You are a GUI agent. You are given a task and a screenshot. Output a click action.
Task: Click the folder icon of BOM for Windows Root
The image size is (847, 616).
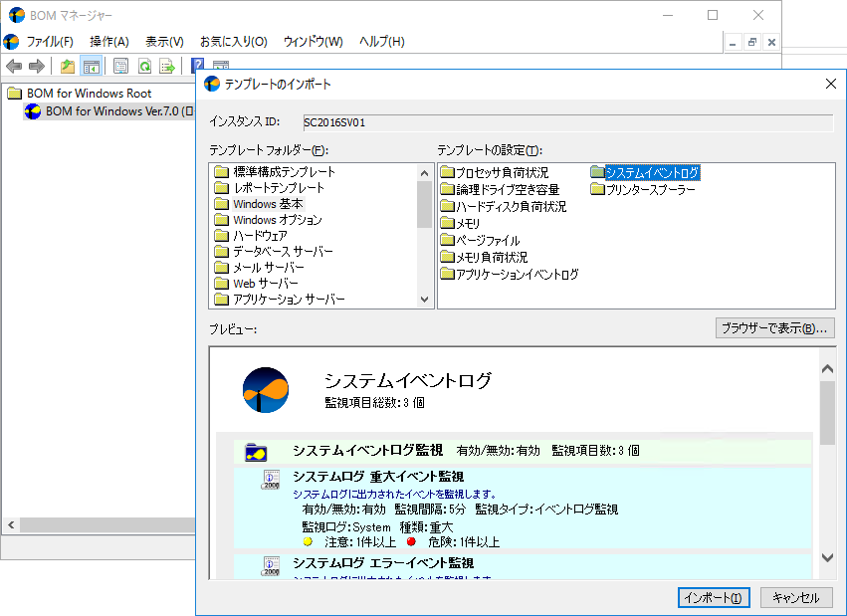(15, 94)
